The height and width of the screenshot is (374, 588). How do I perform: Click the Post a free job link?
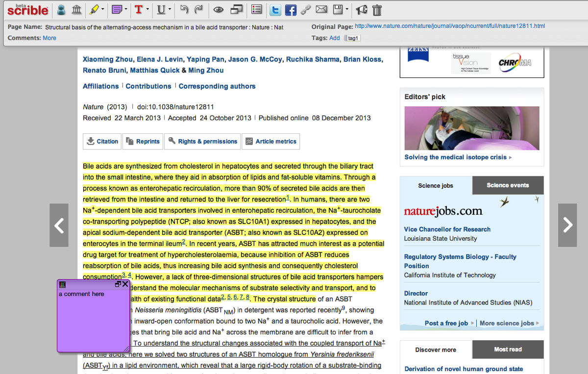[x=446, y=324]
